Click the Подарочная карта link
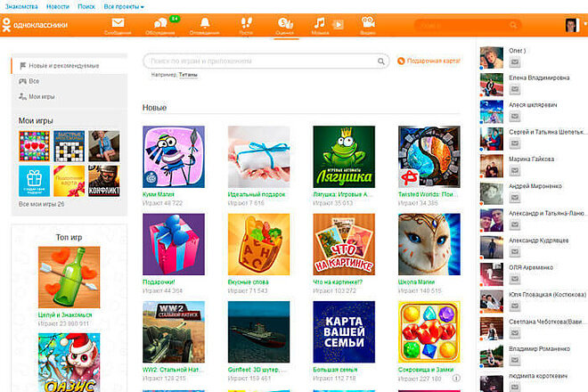The width and height of the screenshot is (588, 392). pos(429,61)
